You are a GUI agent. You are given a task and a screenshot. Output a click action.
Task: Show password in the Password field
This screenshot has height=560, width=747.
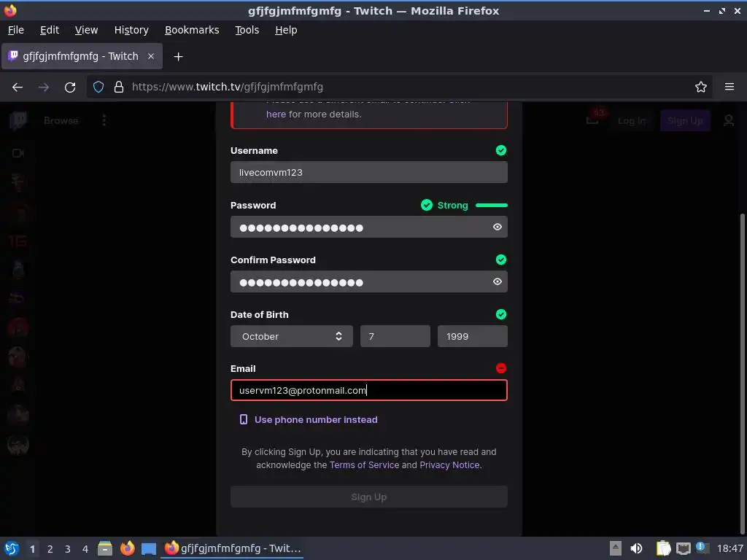coord(498,227)
